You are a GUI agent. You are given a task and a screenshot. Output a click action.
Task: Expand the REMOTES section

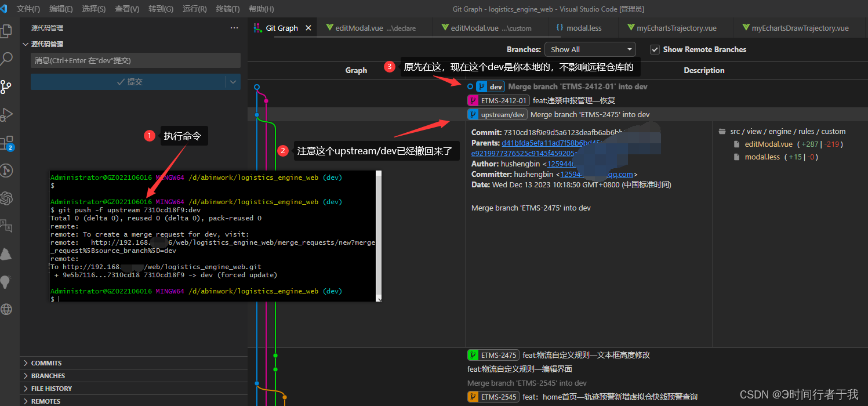(x=133, y=401)
